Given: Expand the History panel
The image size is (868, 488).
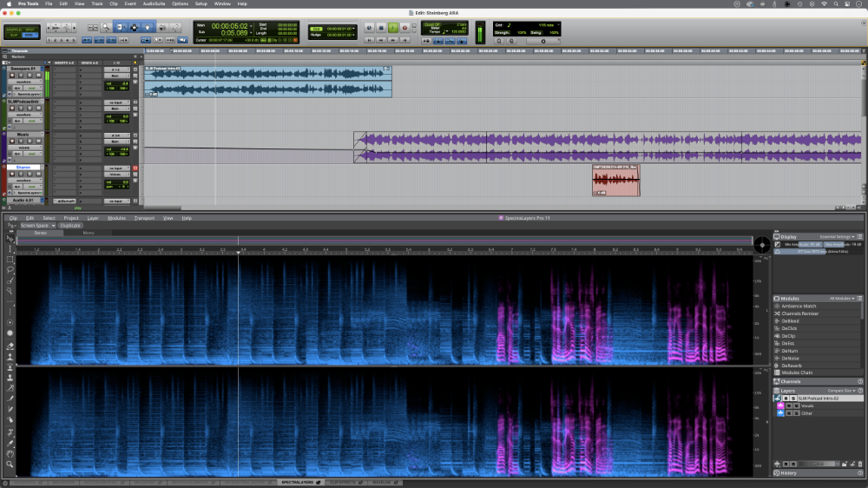Looking at the screenshot, I should 819,473.
